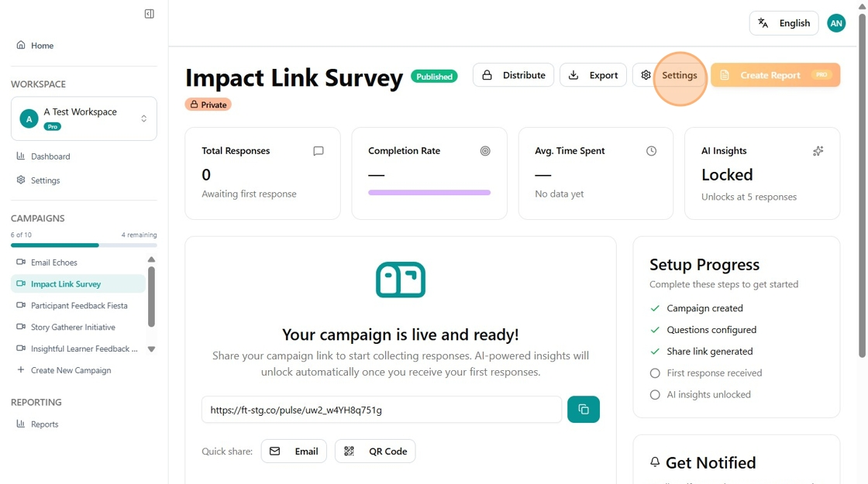This screenshot has height=484, width=868.
Task: Click the AN user avatar
Action: (x=836, y=23)
